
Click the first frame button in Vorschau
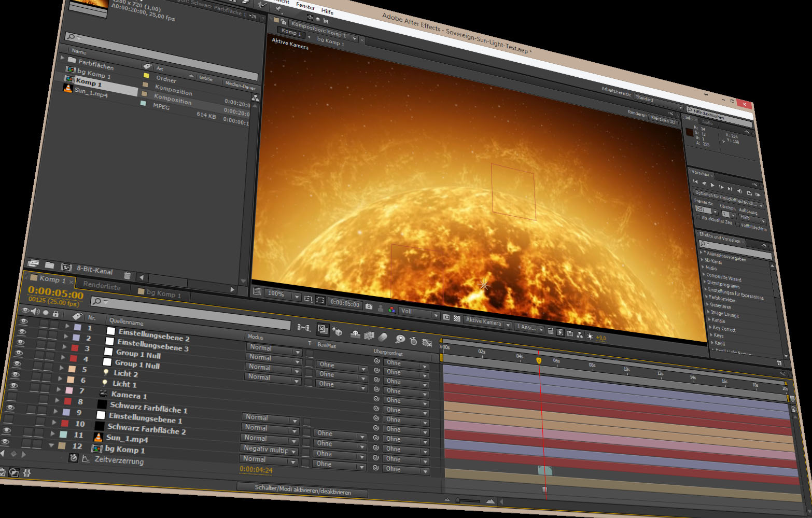[x=696, y=181]
